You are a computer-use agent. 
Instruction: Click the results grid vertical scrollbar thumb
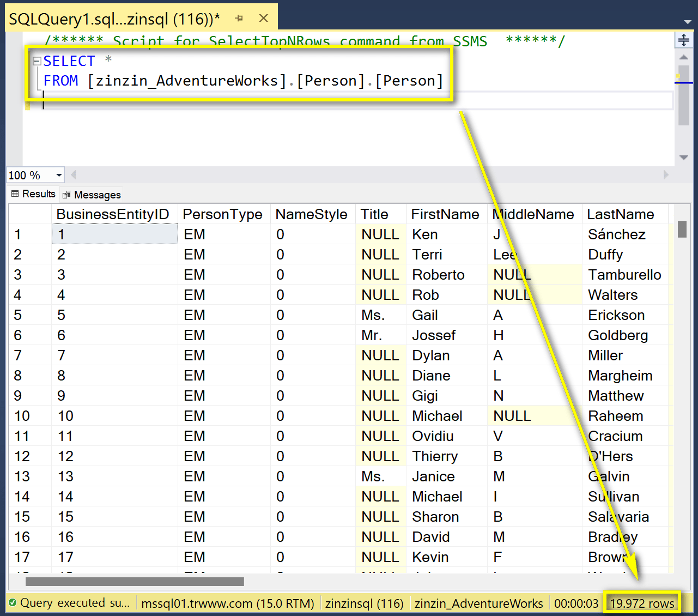coord(682,229)
